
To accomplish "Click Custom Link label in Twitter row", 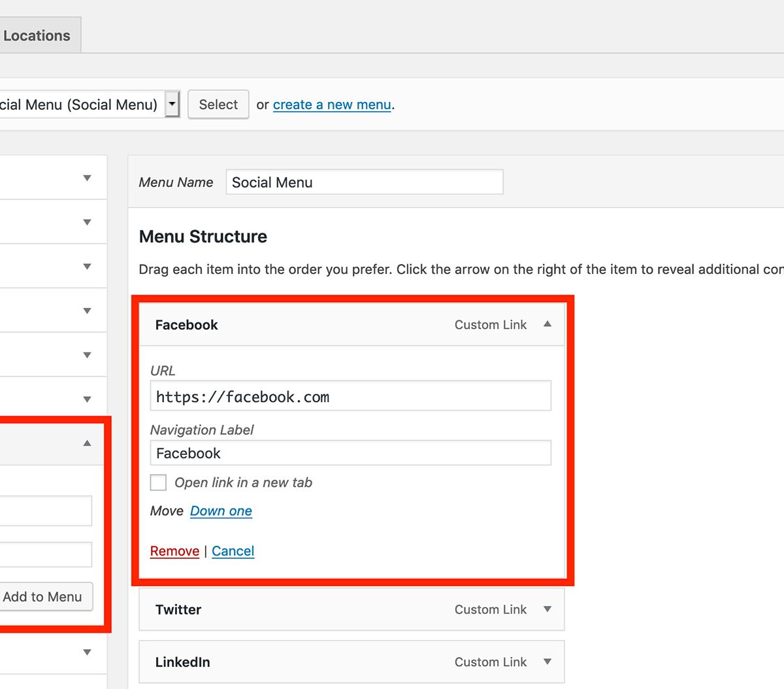I will (491, 609).
